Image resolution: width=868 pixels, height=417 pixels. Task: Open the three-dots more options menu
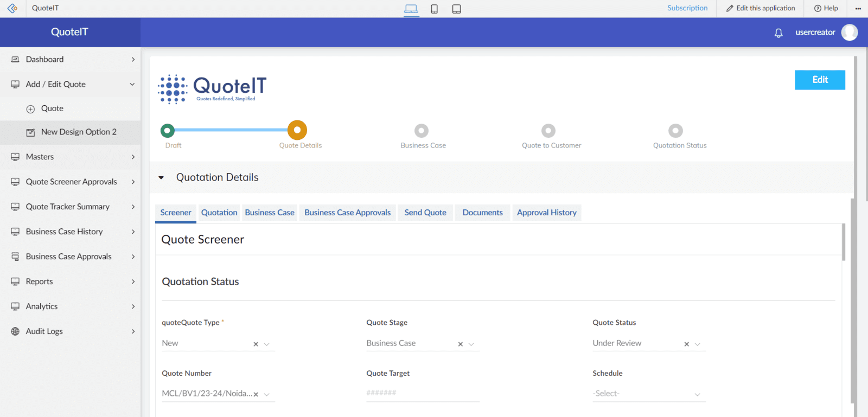click(858, 8)
